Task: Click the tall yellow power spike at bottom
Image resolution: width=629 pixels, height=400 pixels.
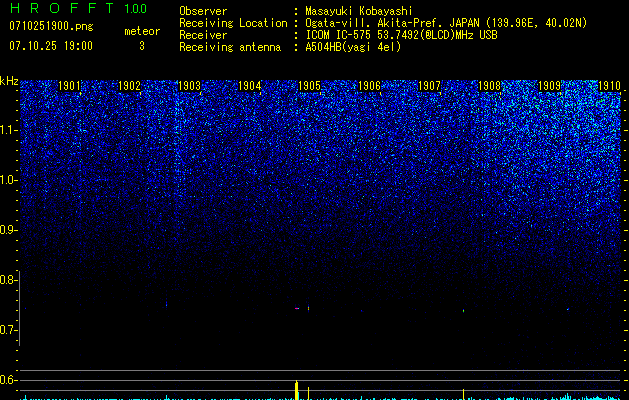Action: pyautogui.click(x=296, y=390)
